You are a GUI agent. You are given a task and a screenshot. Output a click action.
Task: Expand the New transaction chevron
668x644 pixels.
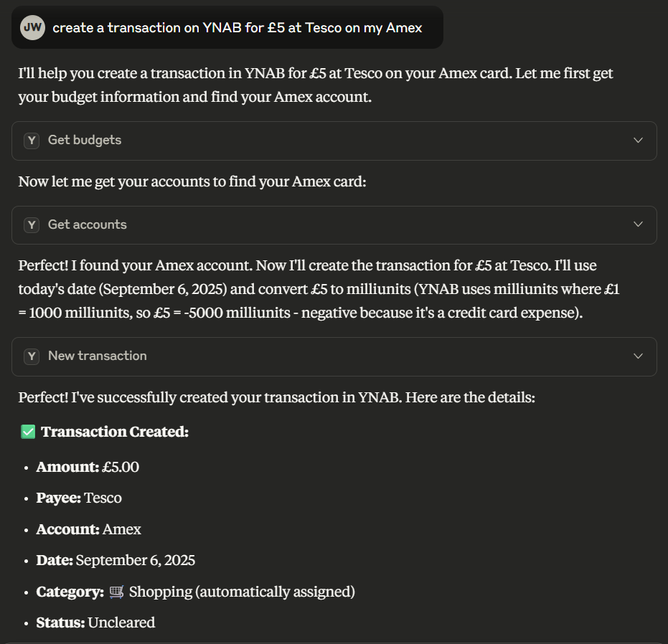pyautogui.click(x=638, y=356)
